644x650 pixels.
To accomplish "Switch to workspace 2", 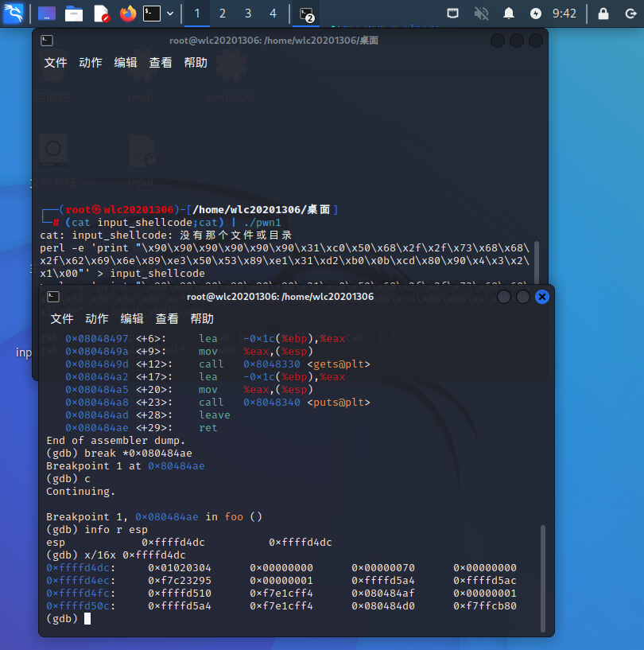I will 223,14.
